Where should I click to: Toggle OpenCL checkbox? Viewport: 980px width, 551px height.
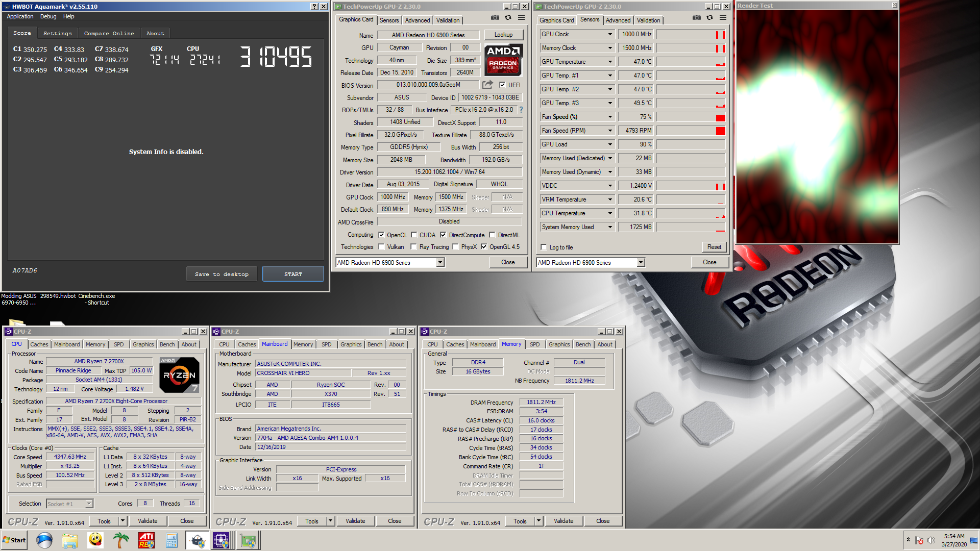[x=381, y=235]
